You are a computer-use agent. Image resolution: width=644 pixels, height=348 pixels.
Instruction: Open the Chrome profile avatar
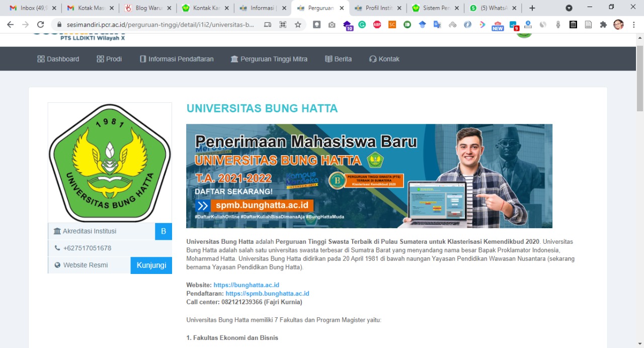(618, 24)
